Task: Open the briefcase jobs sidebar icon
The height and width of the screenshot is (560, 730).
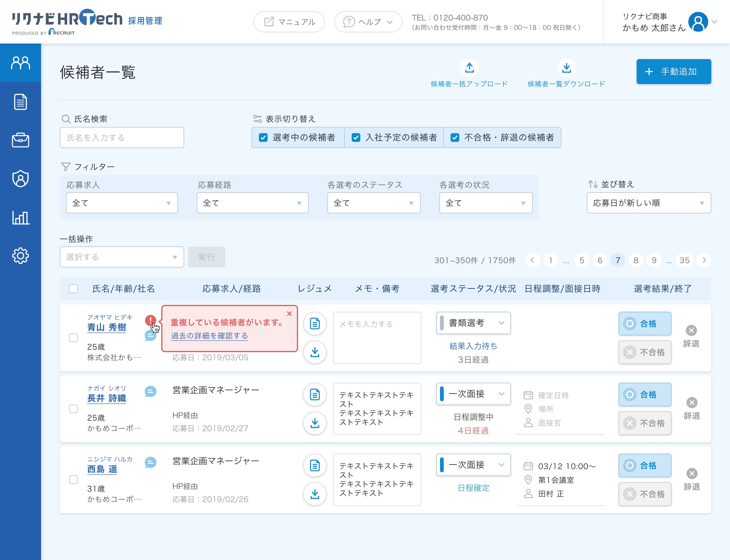Action: pos(20,140)
